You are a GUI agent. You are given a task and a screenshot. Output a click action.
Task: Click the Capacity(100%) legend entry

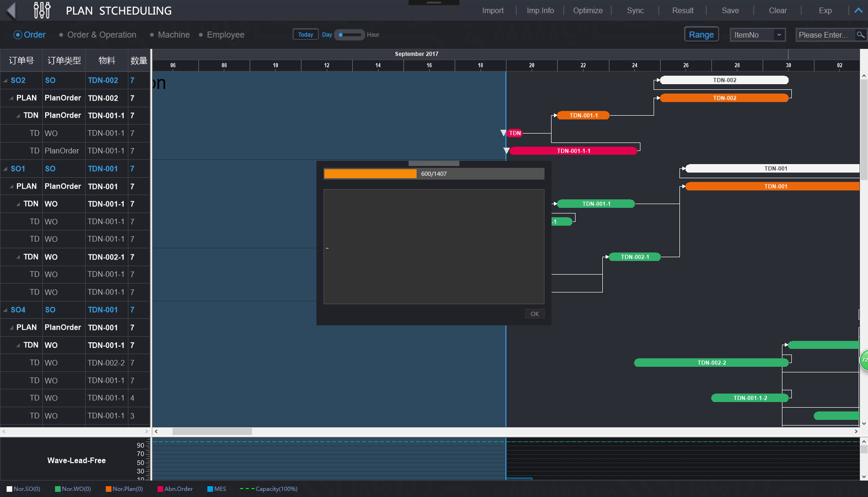point(268,489)
